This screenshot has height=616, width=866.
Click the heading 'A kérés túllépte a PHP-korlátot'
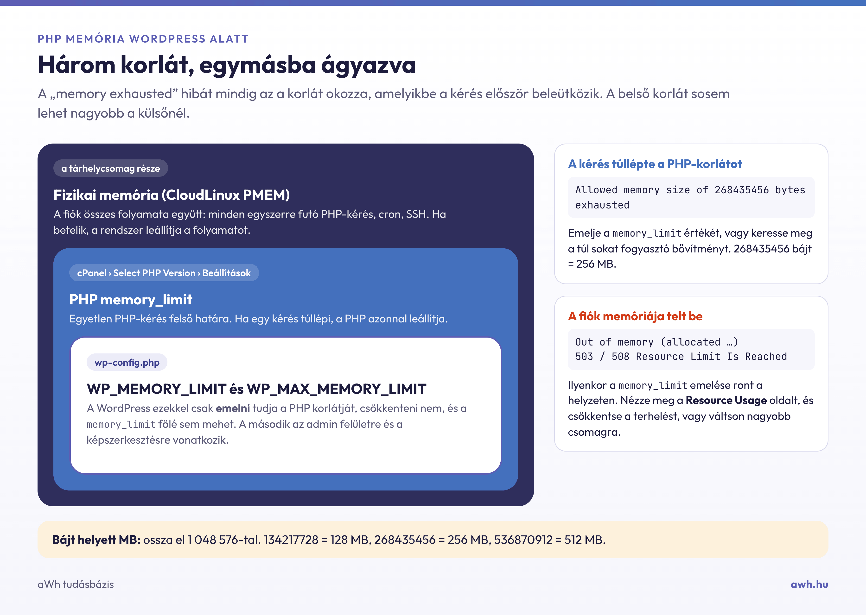(655, 164)
